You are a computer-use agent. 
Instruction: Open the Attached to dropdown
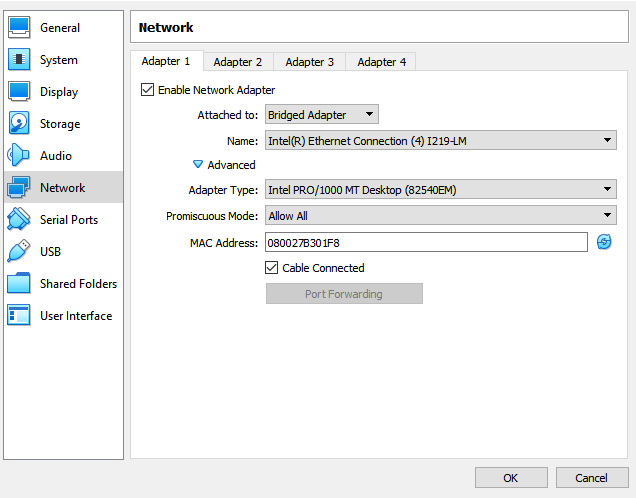(321, 115)
